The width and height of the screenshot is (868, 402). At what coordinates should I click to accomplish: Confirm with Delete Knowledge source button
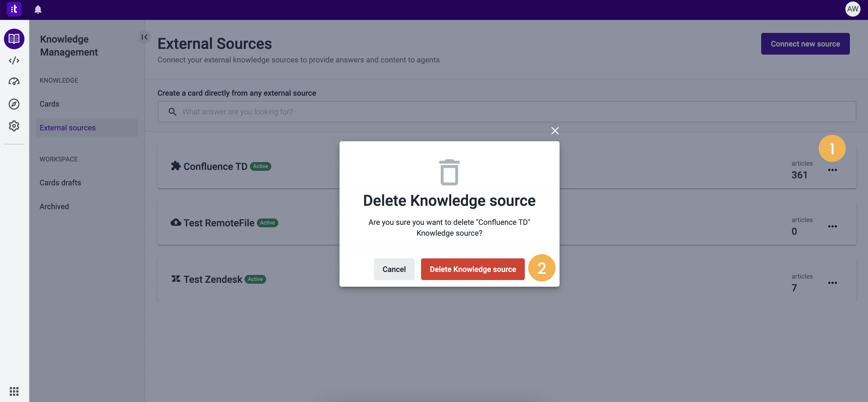pyautogui.click(x=472, y=269)
